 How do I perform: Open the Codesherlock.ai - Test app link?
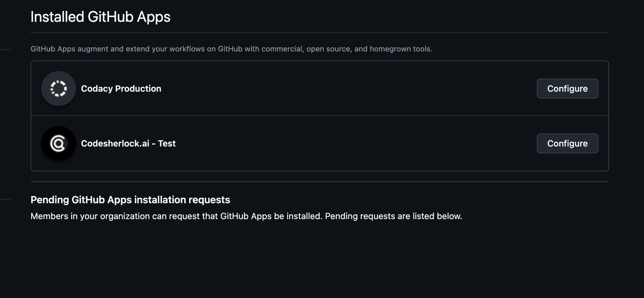(x=128, y=143)
